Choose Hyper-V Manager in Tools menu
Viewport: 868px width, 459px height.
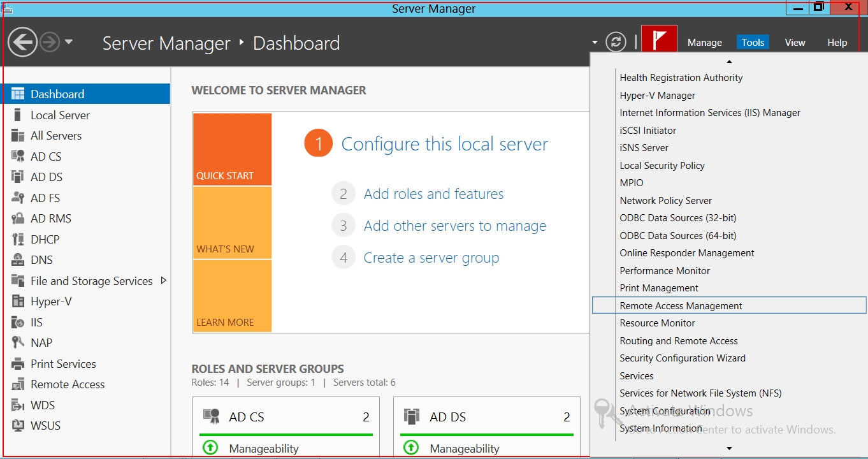(x=657, y=96)
